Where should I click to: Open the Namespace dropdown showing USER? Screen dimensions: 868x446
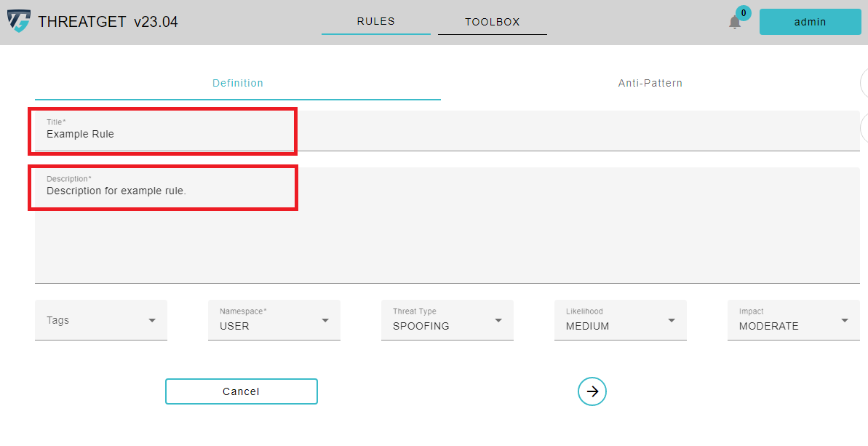click(274, 320)
